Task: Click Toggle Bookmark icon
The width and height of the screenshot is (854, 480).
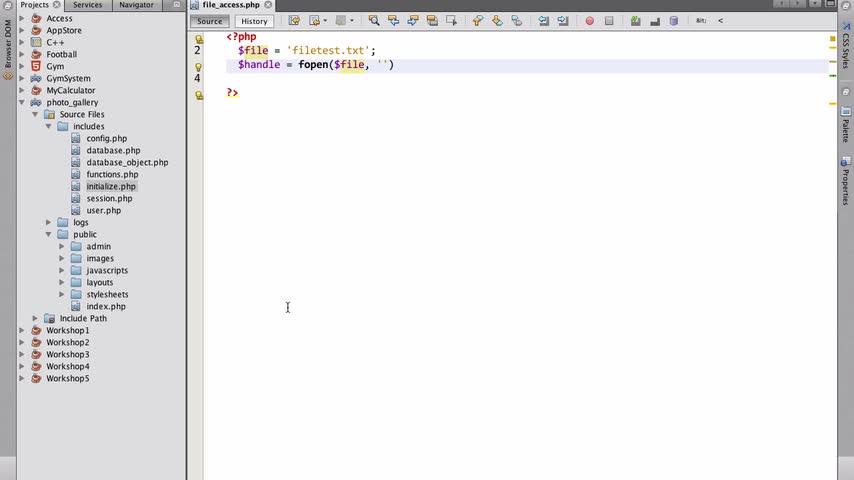Action: [517, 21]
